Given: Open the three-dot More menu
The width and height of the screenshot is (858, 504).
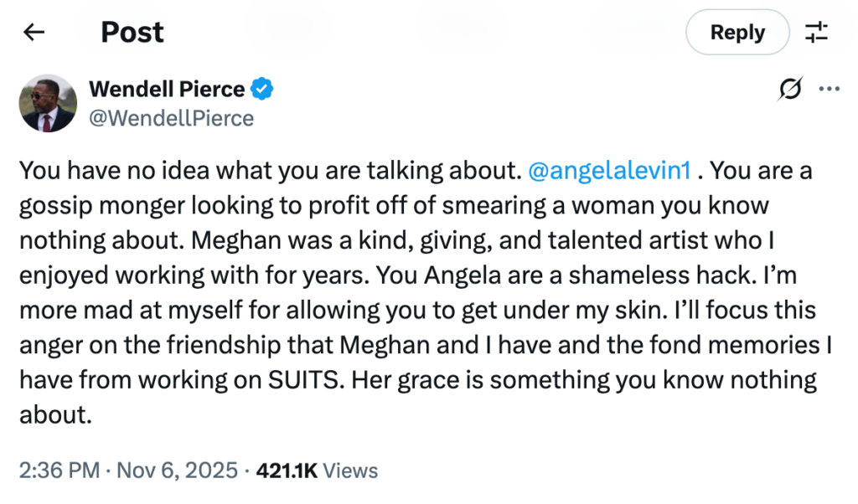Looking at the screenshot, I should tap(829, 89).
